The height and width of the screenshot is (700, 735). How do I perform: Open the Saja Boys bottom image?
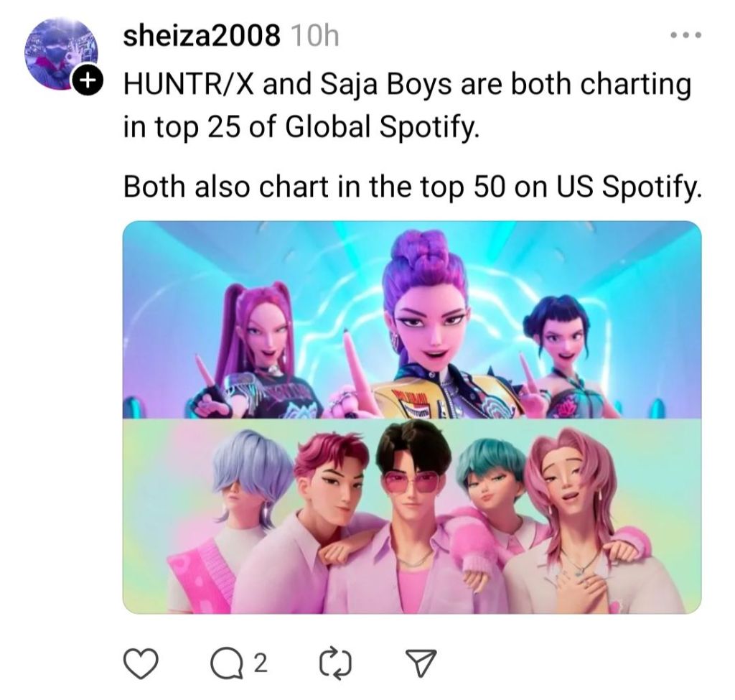(x=412, y=515)
